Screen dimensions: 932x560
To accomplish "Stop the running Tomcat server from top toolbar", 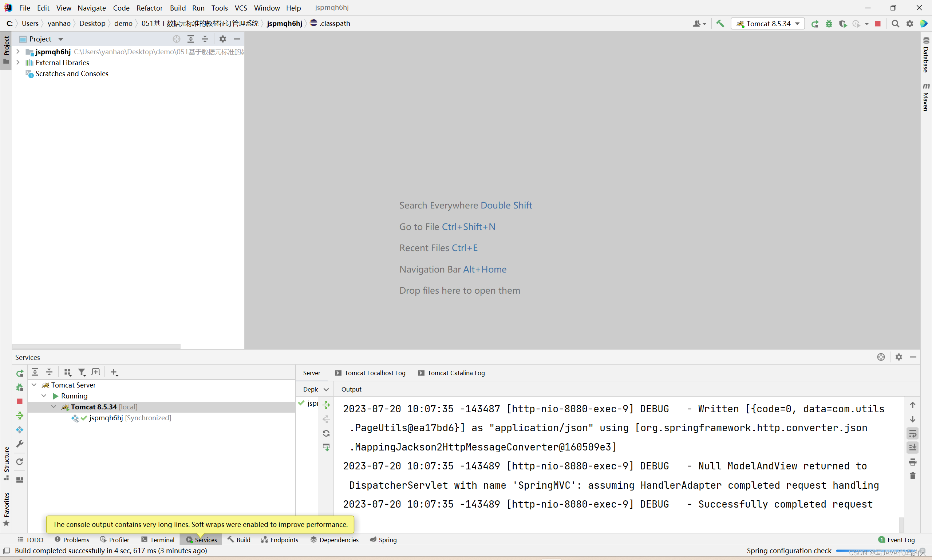I will (878, 23).
